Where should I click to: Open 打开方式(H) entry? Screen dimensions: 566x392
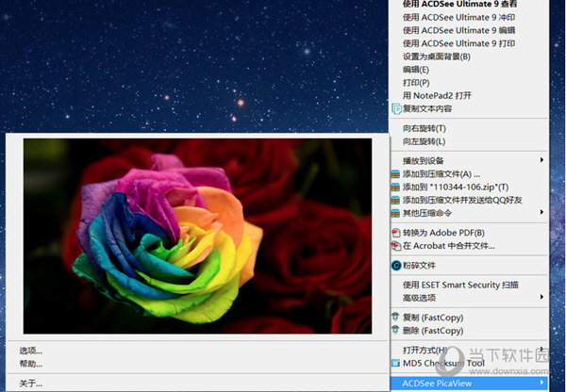424,351
